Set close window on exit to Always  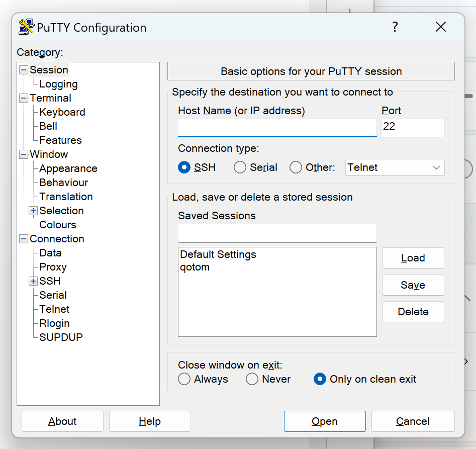(184, 379)
